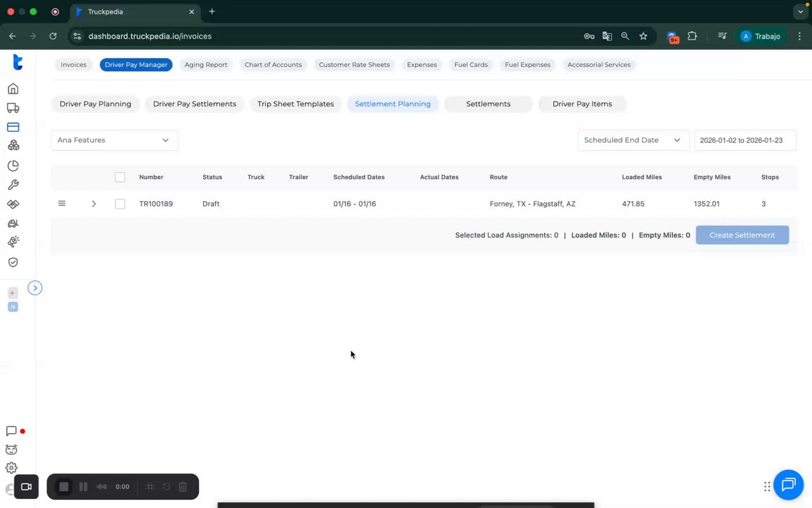Click the Truckpedia logo in sidebar
The width and height of the screenshot is (812, 508).
tap(18, 62)
